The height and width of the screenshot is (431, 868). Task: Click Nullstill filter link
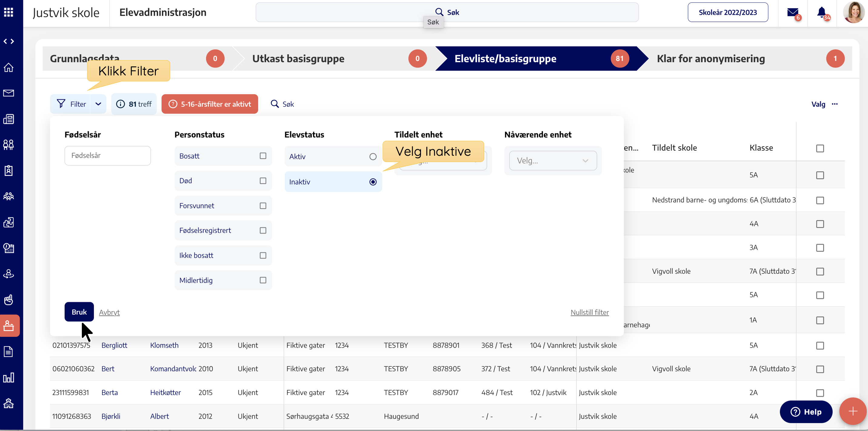[589, 312]
